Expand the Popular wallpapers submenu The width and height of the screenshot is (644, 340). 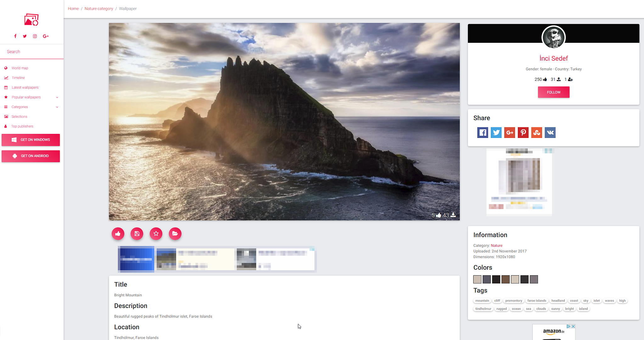57,97
